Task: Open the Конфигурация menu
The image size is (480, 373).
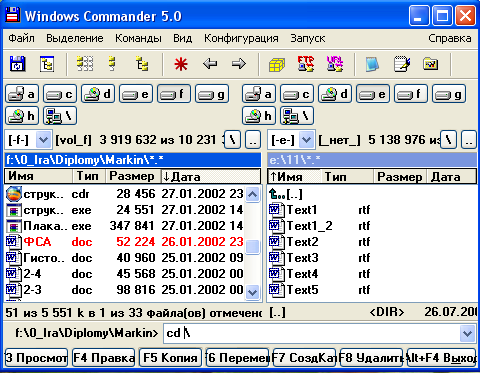Action: pos(241,38)
